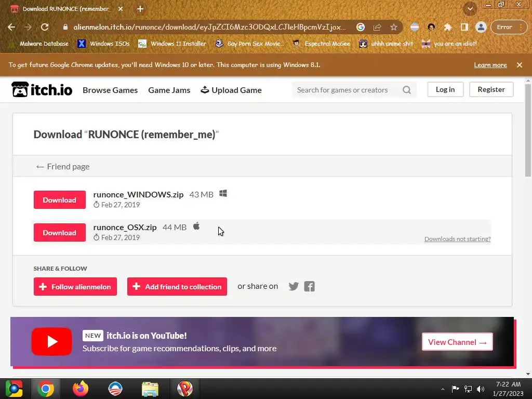Open the Malware Database bookmark
Viewport: 532px width, 399px height.
pyautogui.click(x=39, y=44)
